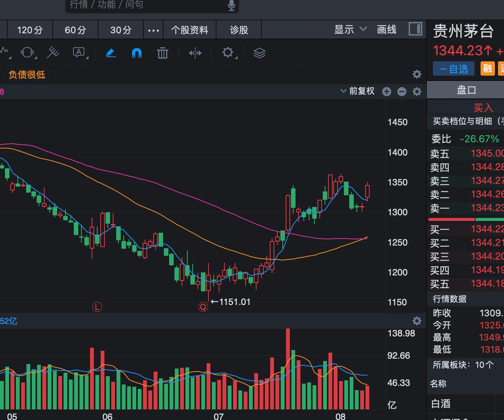Screen dimensions: 504x420
Task: Click the microphone voice search icon
Action: 232,5
